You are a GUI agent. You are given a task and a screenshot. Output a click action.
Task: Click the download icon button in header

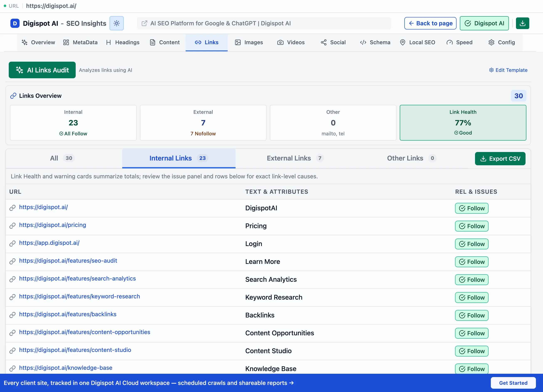tap(522, 23)
